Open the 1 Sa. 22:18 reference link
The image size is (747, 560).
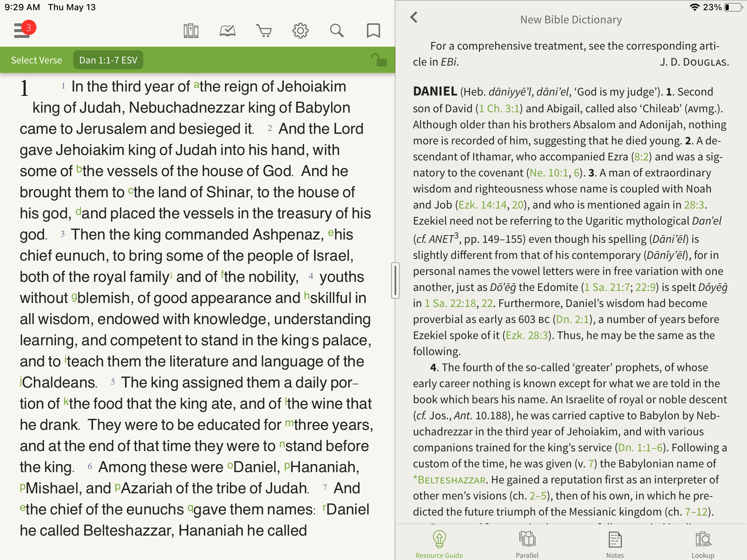pos(450,303)
